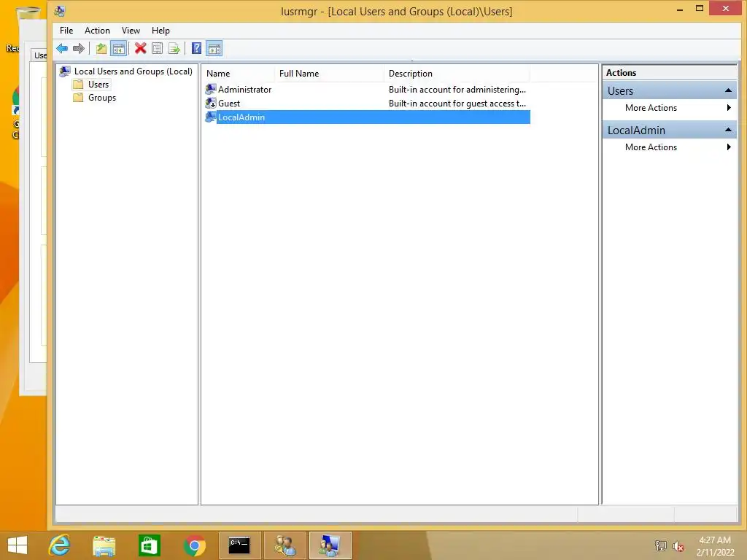
Task: Sort by the Description column header
Action: click(457, 74)
